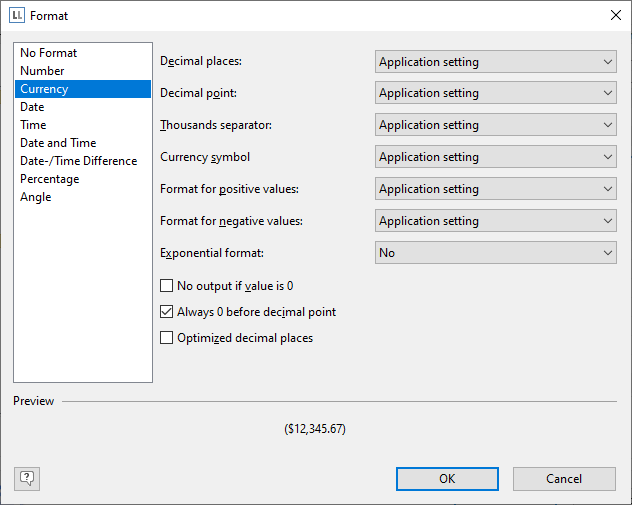Open Format for negative values dropdown
632x505 pixels.
click(495, 222)
